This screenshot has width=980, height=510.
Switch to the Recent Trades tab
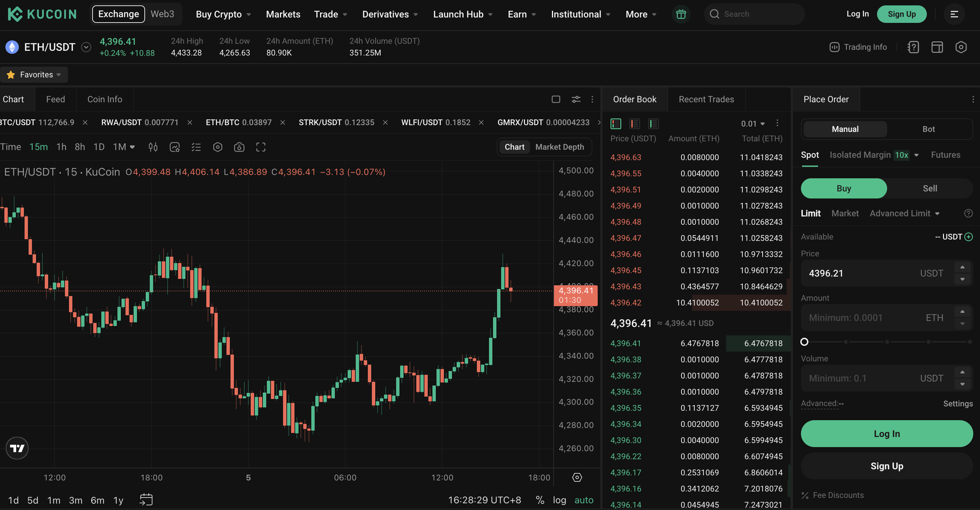point(706,99)
